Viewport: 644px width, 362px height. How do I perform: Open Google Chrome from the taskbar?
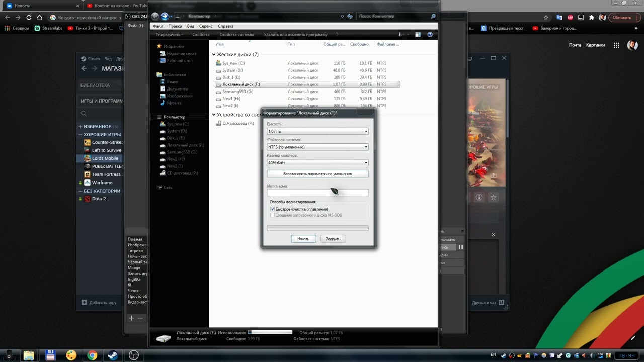click(92, 355)
